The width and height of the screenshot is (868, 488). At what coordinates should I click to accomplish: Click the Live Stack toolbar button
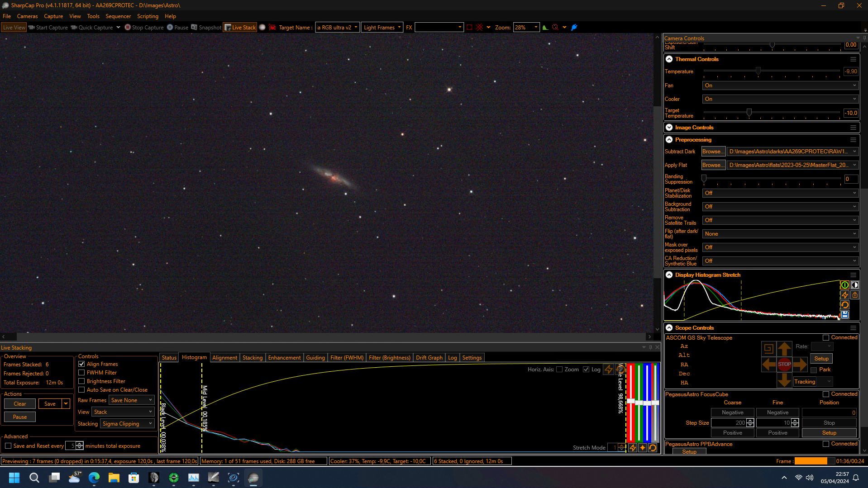click(240, 28)
